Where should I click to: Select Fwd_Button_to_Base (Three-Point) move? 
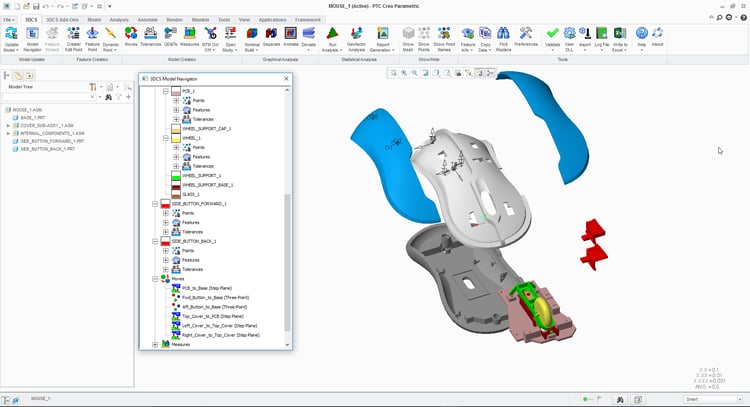pos(215,297)
